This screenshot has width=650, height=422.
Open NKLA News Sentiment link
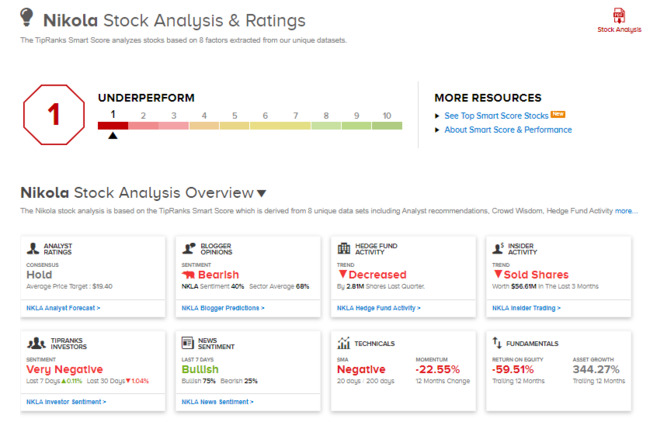click(216, 401)
